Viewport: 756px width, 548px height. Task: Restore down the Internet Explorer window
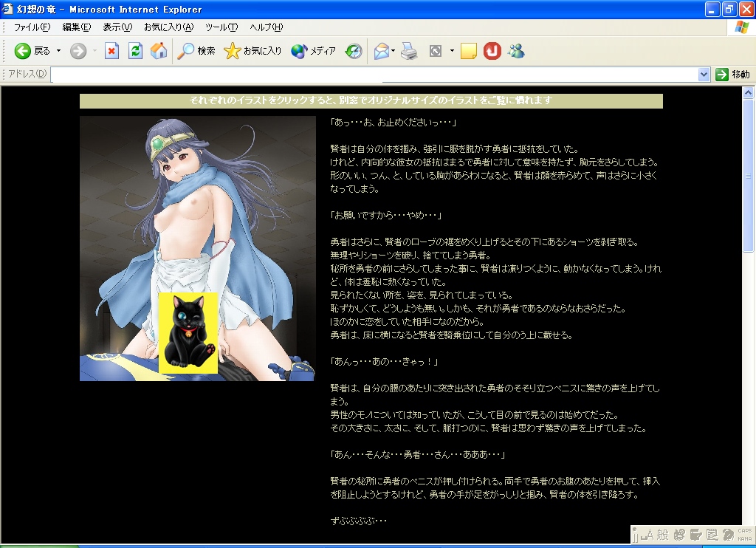[x=729, y=9]
